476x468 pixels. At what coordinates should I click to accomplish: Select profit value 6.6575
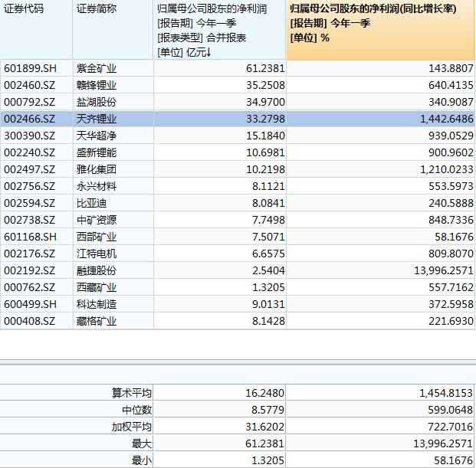click(268, 254)
